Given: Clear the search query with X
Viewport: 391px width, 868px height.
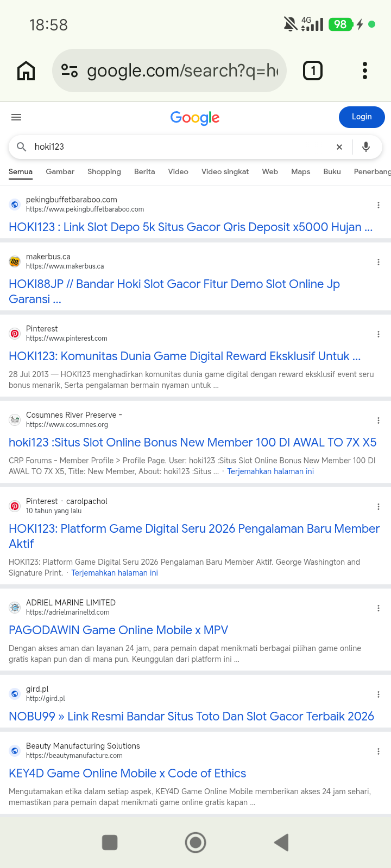Looking at the screenshot, I should click(x=339, y=147).
